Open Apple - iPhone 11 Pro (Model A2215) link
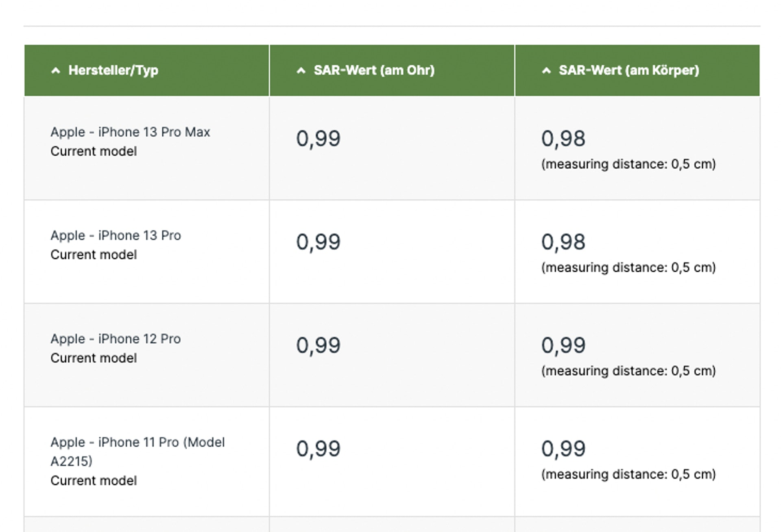Screen dimensions: 781x532 click(137, 452)
